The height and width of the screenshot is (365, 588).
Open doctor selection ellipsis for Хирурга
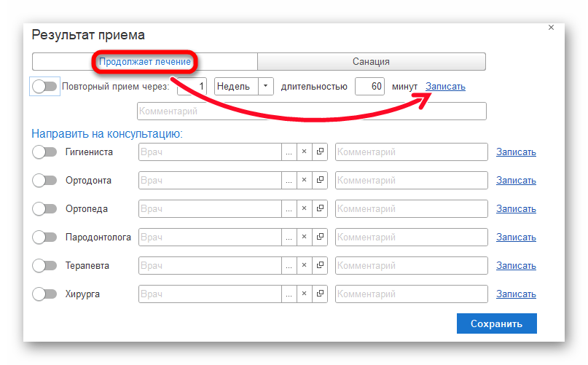point(289,294)
